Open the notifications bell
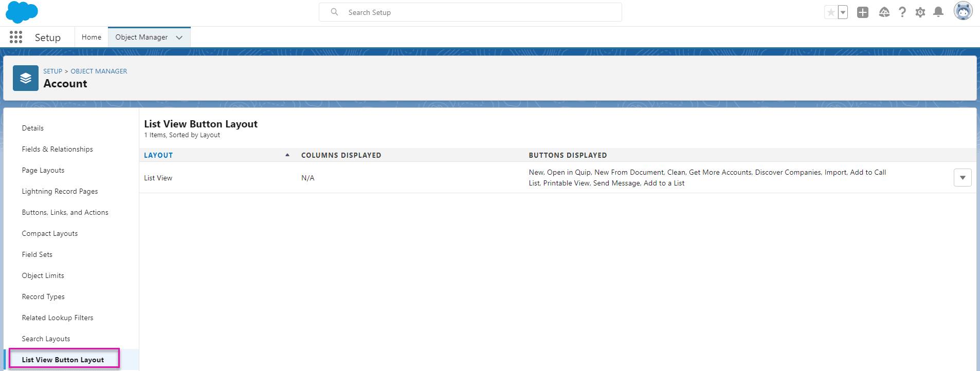Image resolution: width=980 pixels, height=371 pixels. pyautogui.click(x=938, y=12)
